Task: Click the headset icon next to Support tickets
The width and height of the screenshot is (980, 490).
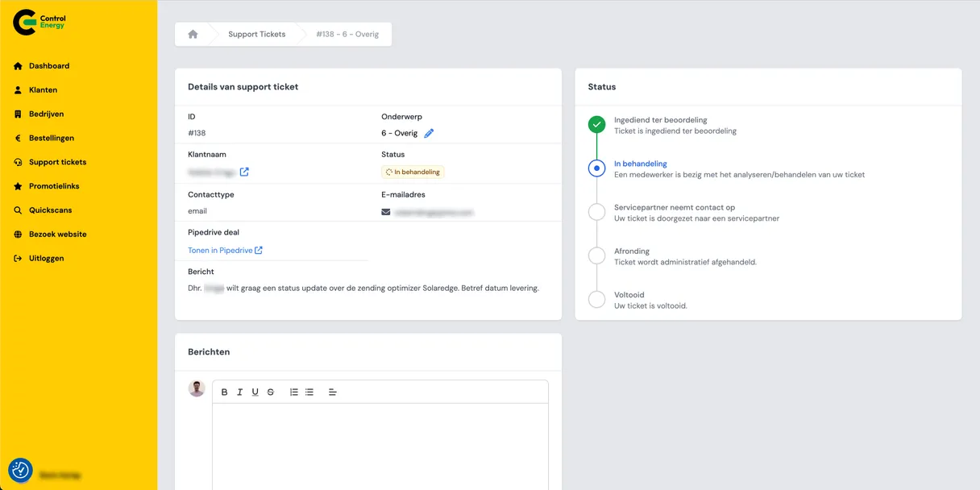Action: [x=18, y=162]
